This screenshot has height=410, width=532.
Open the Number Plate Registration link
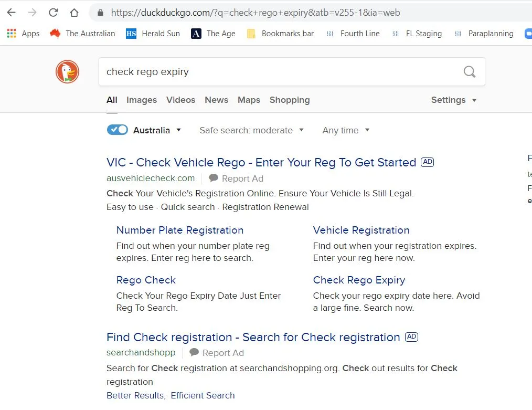click(180, 230)
